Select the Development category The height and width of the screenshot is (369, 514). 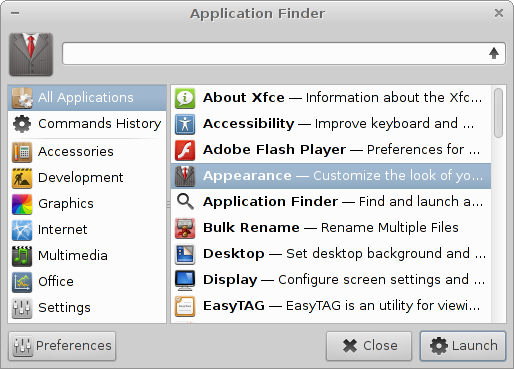coord(87,178)
